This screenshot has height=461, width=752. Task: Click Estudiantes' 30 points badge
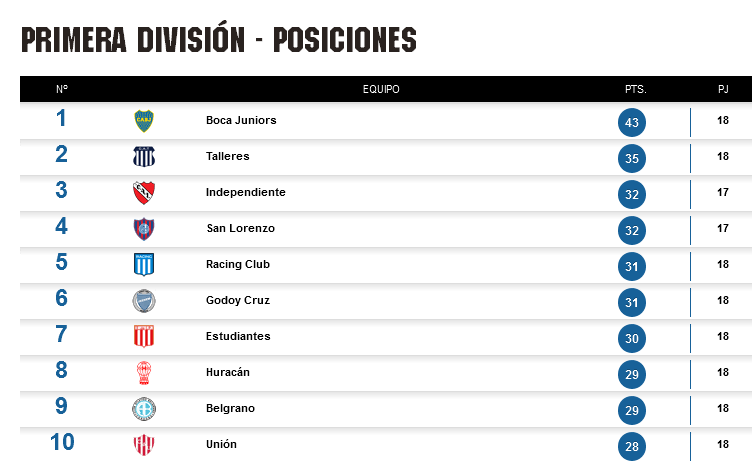[632, 338]
